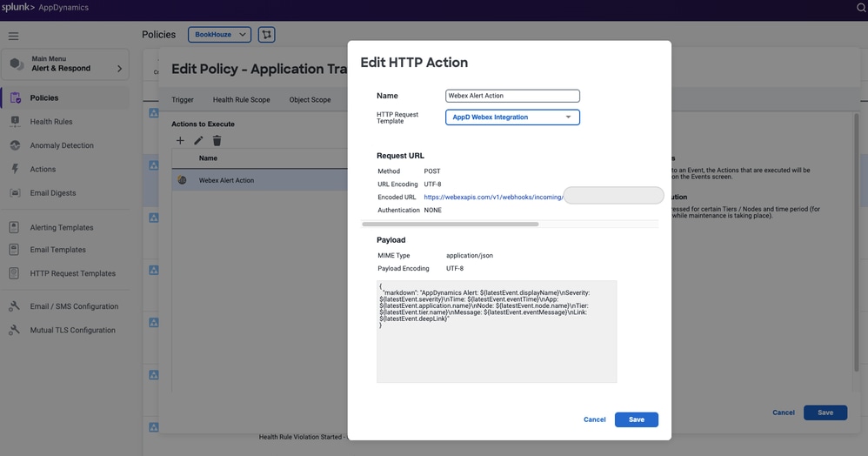Click the application/json MIME type value

click(470, 256)
